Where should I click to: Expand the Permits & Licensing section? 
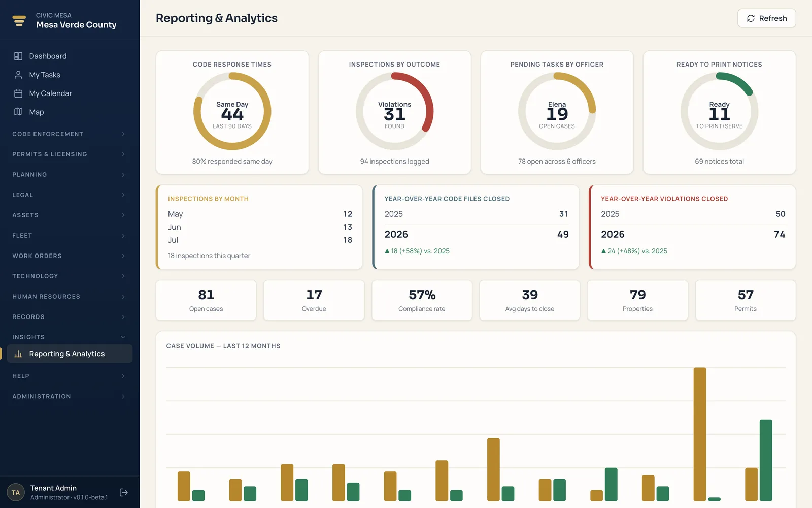(70, 154)
